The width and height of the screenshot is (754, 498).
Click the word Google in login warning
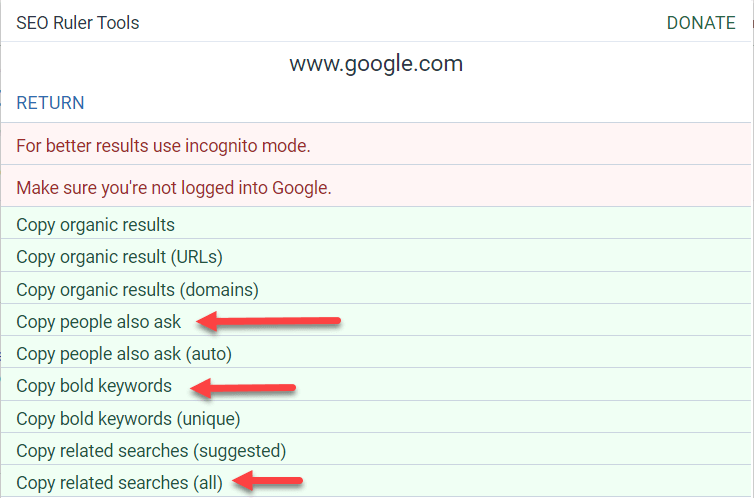click(302, 188)
